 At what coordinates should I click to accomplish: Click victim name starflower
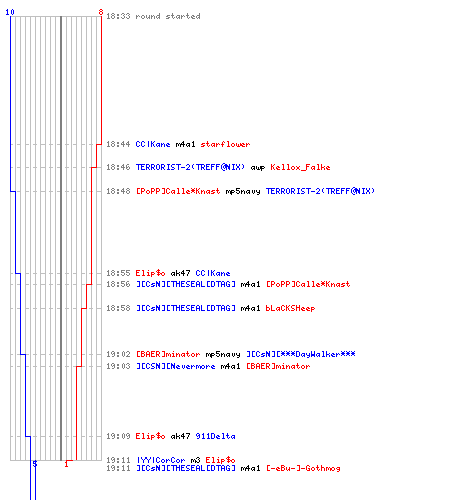click(x=225, y=144)
